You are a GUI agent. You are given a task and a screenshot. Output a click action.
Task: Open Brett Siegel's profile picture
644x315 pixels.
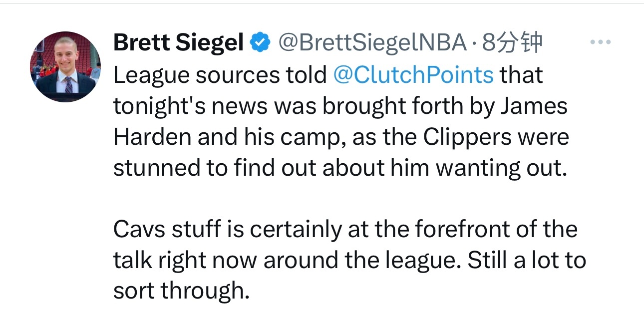click(65, 67)
